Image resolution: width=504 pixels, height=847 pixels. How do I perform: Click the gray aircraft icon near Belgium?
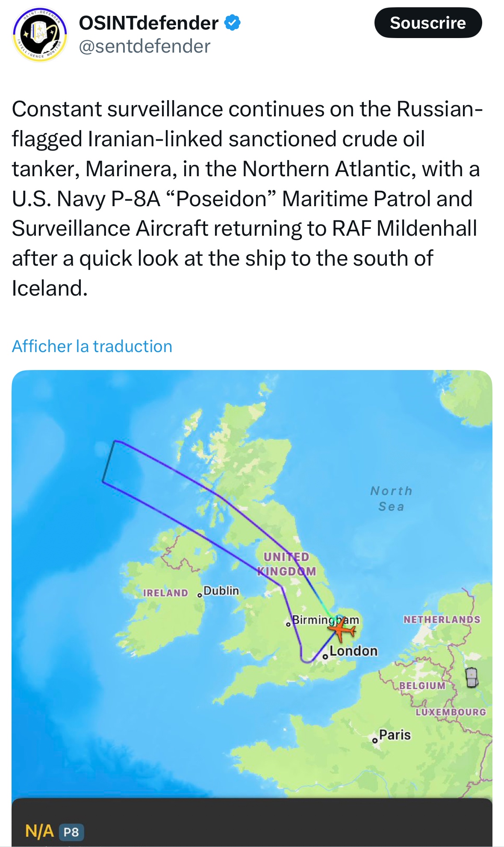pyautogui.click(x=472, y=677)
